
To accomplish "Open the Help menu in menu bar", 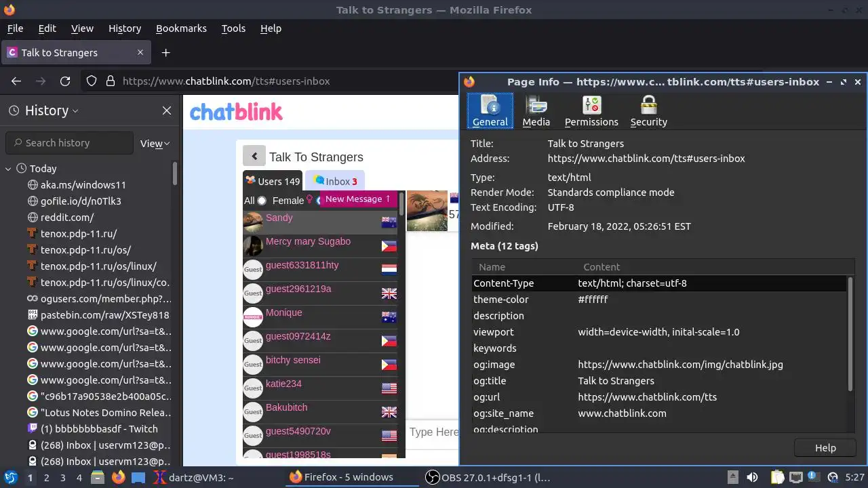I will click(x=271, y=28).
